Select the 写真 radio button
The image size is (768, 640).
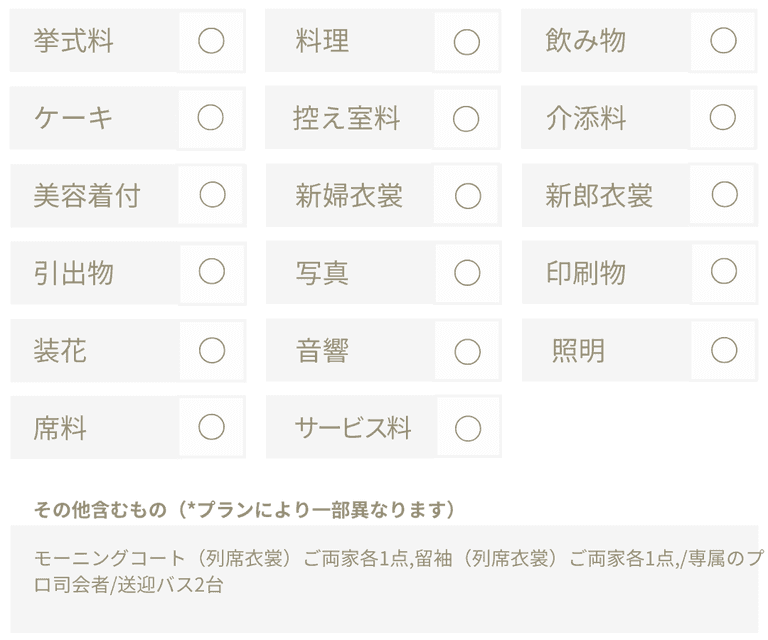467,273
